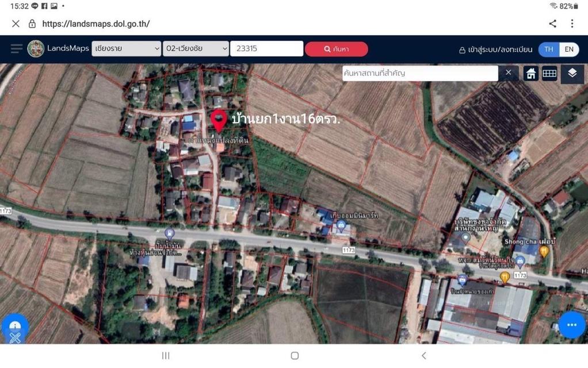View site security lock info
The width and height of the screenshot is (588, 368).
click(32, 24)
